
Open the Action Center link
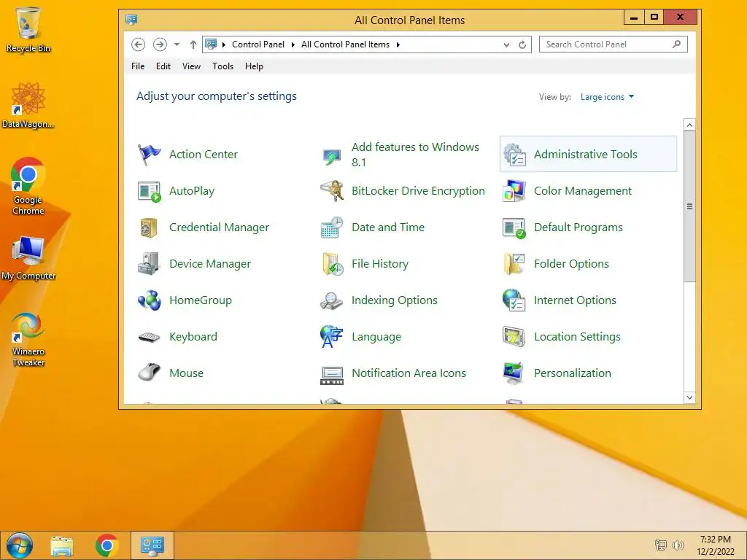click(x=203, y=155)
